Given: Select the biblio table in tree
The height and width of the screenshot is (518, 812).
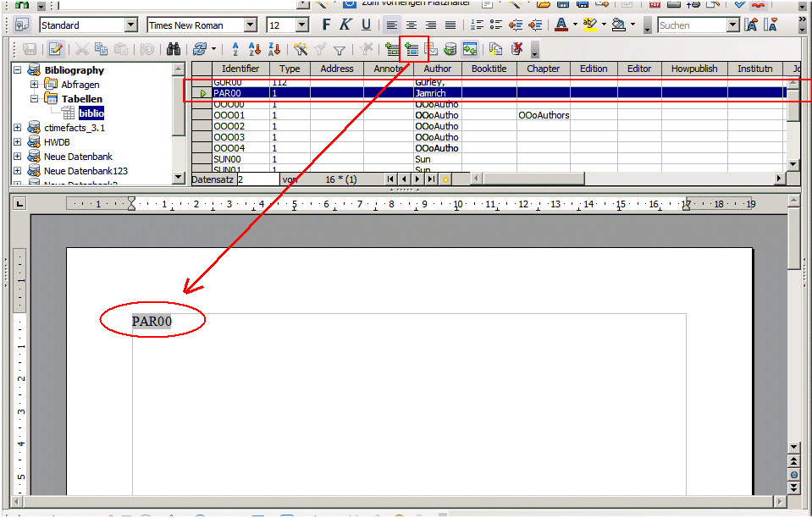Looking at the screenshot, I should click(x=91, y=113).
